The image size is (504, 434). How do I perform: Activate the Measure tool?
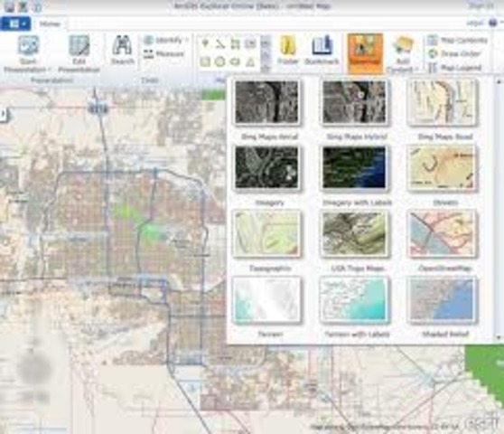coord(163,53)
